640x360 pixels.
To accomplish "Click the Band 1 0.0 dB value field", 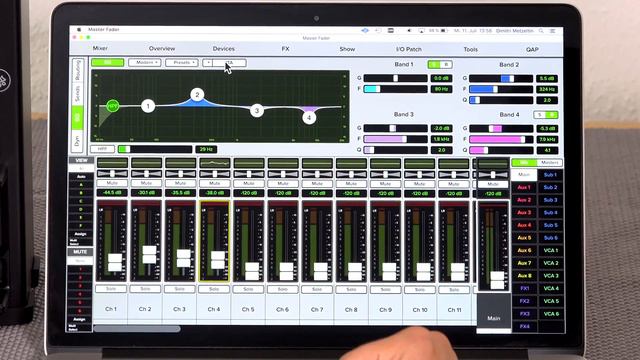I will click(441, 78).
